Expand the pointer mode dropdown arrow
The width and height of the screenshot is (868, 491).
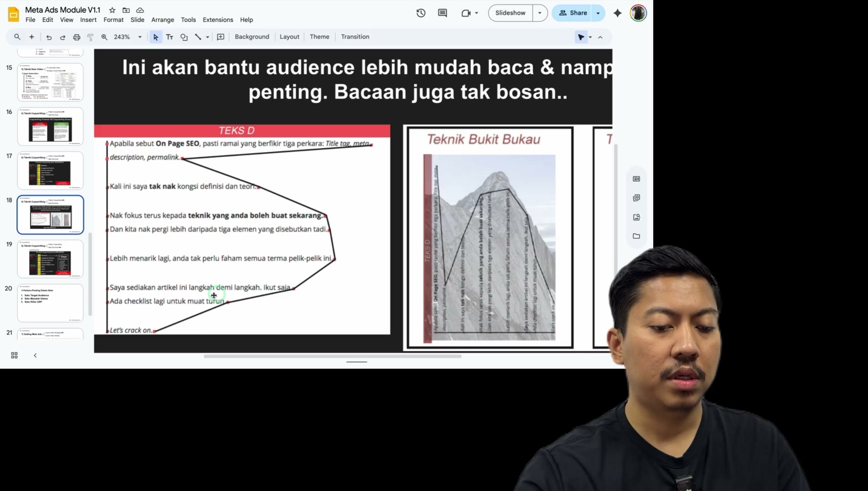[x=590, y=37]
